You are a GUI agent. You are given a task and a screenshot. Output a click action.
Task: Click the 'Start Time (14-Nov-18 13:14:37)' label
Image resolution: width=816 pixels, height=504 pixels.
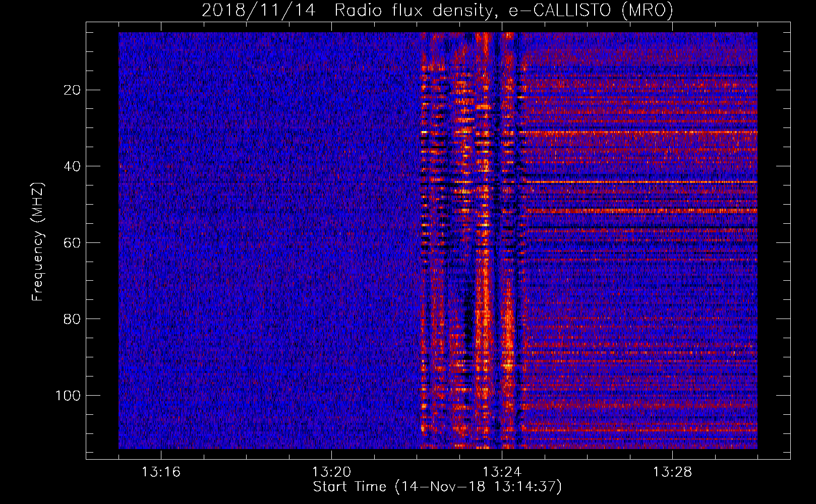coord(437,487)
